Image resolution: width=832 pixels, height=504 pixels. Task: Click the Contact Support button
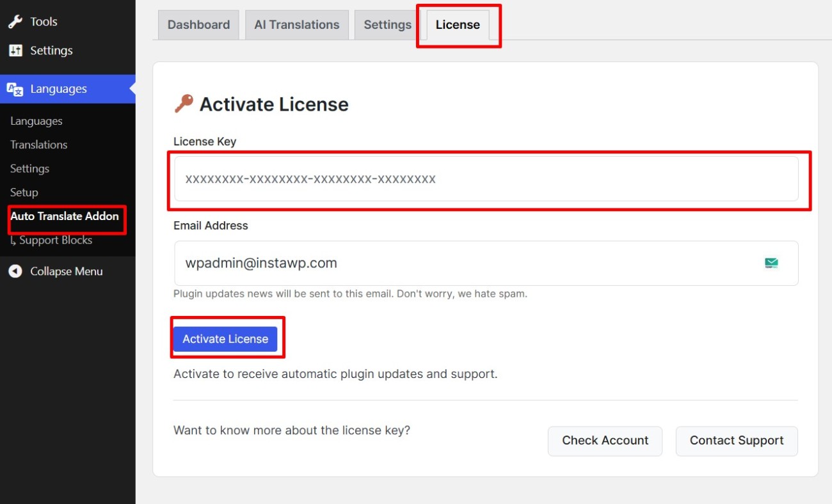point(736,441)
